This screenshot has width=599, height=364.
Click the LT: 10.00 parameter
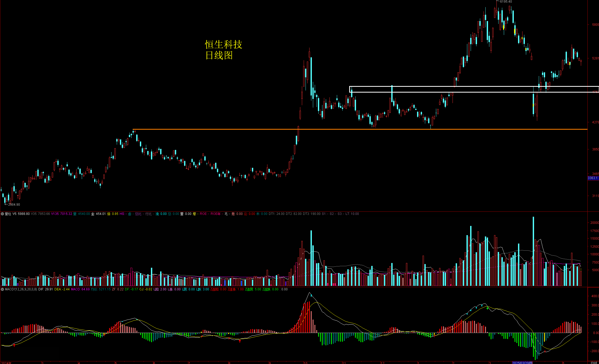click(x=352, y=214)
